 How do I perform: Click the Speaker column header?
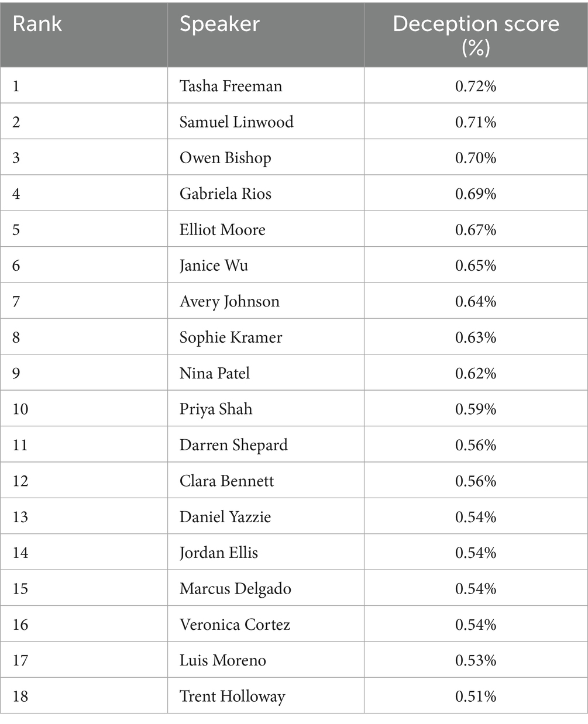pos(219,25)
